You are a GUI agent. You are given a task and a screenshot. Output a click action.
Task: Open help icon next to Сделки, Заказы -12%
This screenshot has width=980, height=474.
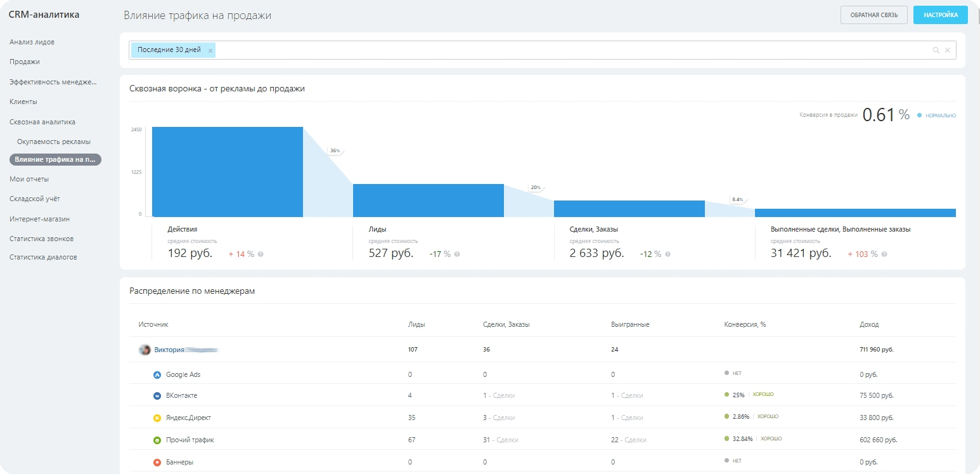click(667, 254)
